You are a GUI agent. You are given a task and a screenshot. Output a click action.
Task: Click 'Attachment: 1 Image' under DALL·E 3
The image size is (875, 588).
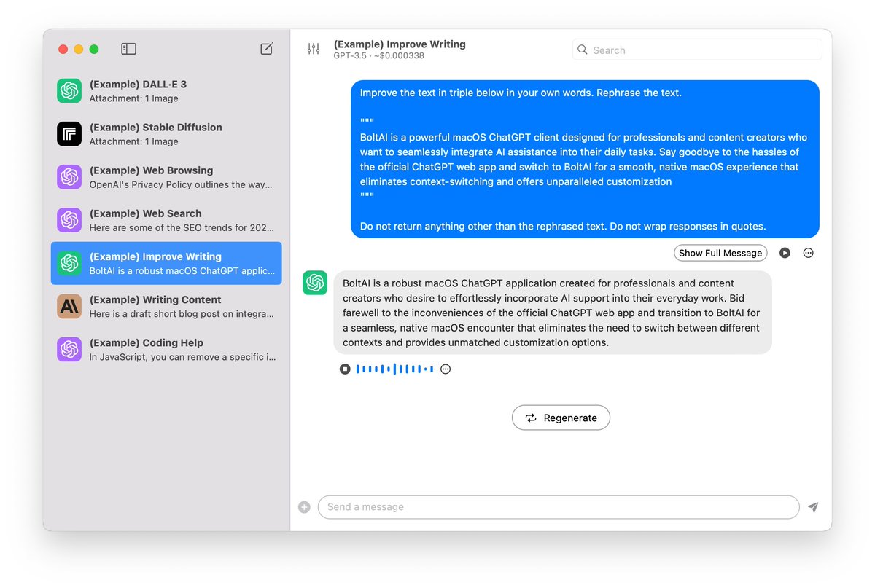coord(134,98)
